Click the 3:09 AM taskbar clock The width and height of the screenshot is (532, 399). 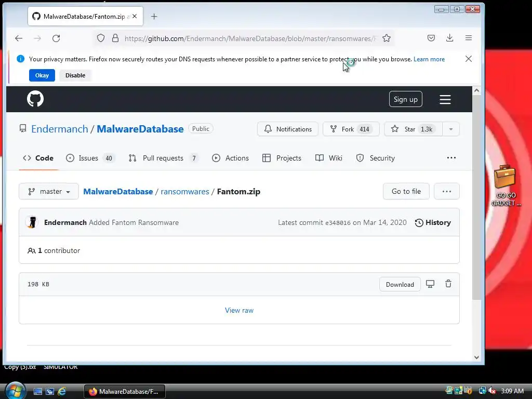pyautogui.click(x=512, y=391)
